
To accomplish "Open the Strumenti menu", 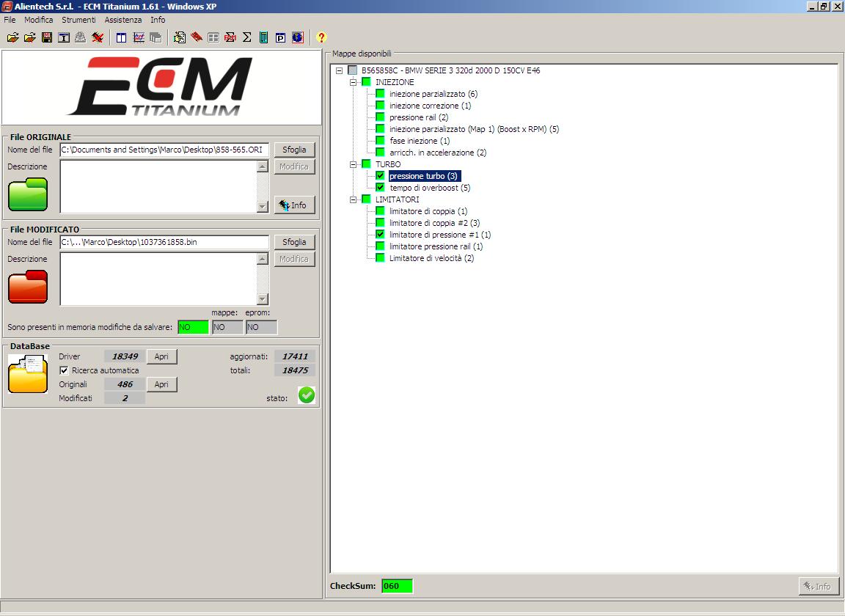I will [78, 19].
